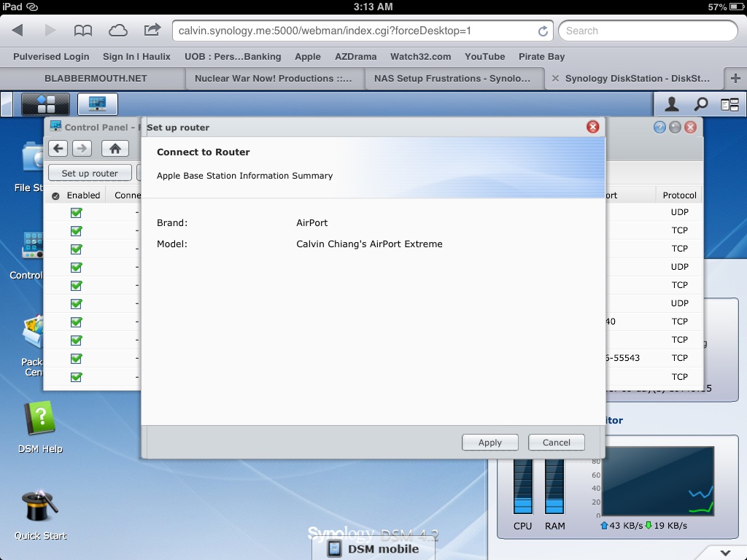Uncheck the seventh rule checkbox
The image size is (747, 560).
(x=76, y=322)
